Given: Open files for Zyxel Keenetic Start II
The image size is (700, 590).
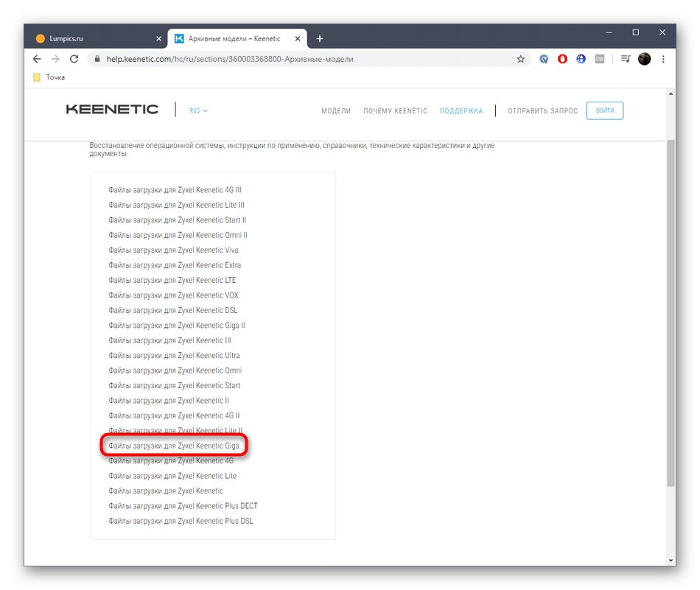Looking at the screenshot, I should tap(178, 220).
